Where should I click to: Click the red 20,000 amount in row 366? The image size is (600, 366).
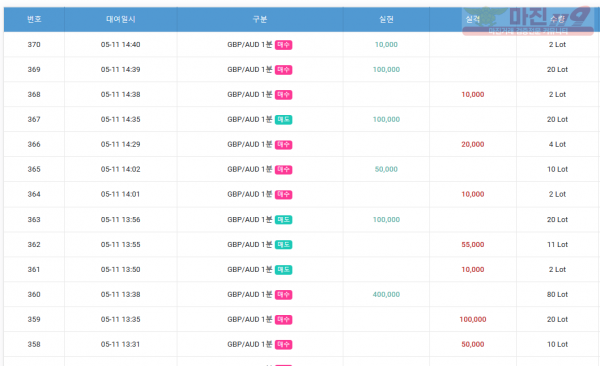(x=473, y=144)
